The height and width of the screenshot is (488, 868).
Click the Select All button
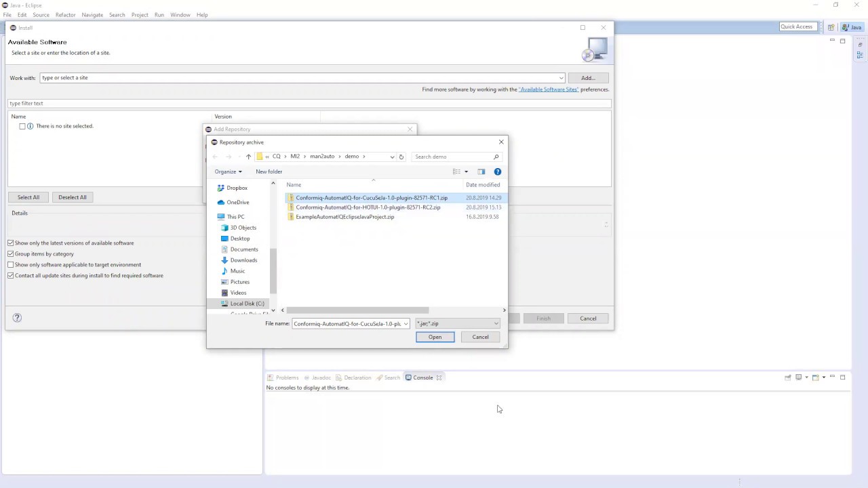click(x=28, y=197)
